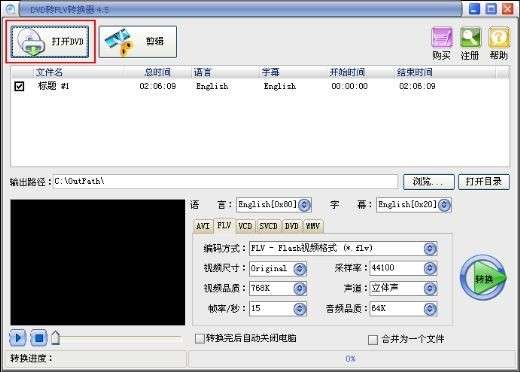Start conversion with green 转换 arrow
520x372 pixels.
point(483,278)
